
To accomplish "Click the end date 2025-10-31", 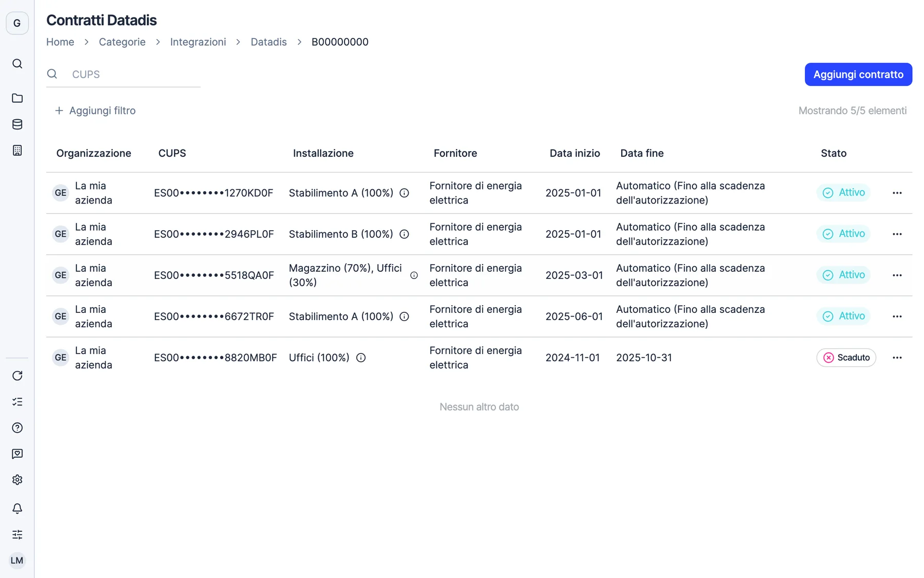I will (x=644, y=358).
